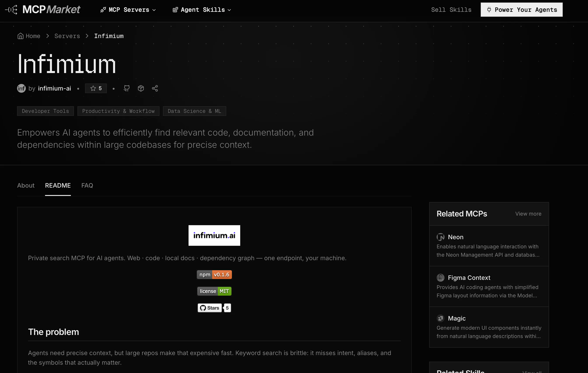Select the Productivity & Workflow tag

pyautogui.click(x=118, y=111)
